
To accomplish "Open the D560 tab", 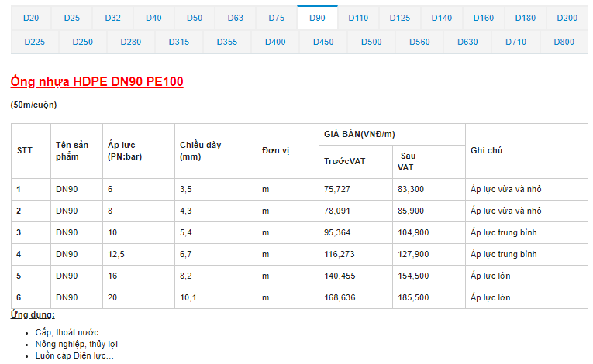I will pos(419,42).
